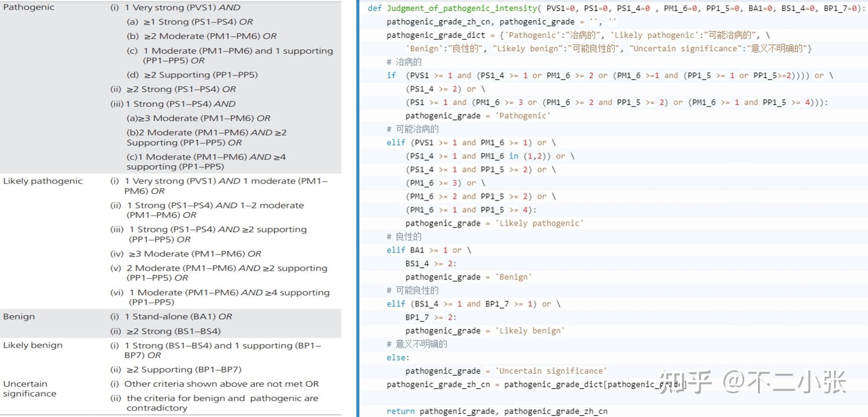The height and width of the screenshot is (417, 868).
Task: Select the 'Likely pathogenic' table row label
Action: [x=43, y=181]
